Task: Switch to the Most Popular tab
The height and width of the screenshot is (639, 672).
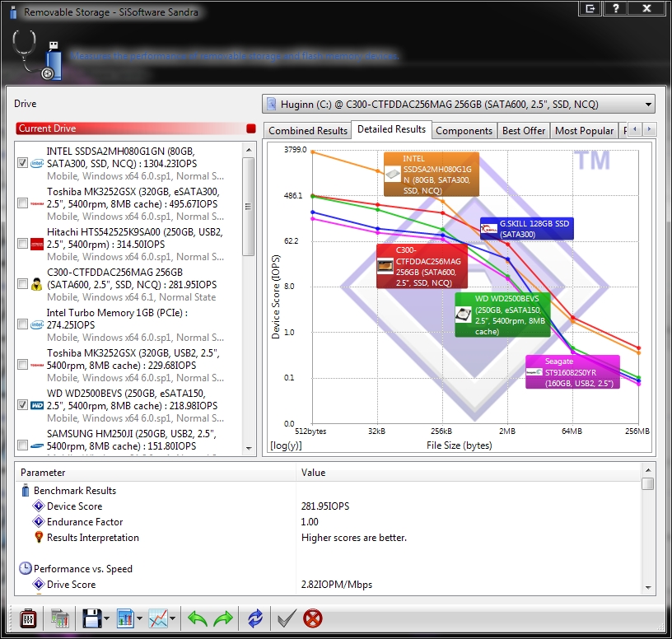Action: click(x=584, y=131)
